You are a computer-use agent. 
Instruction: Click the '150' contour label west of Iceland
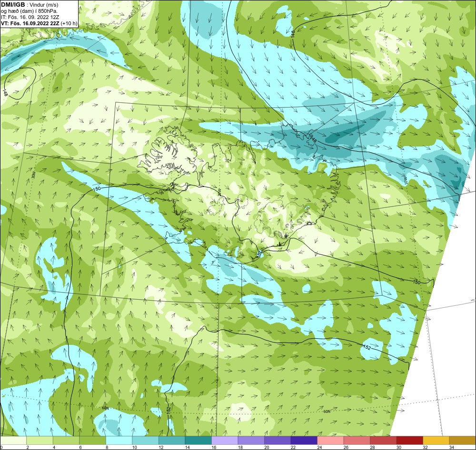pos(97,189)
